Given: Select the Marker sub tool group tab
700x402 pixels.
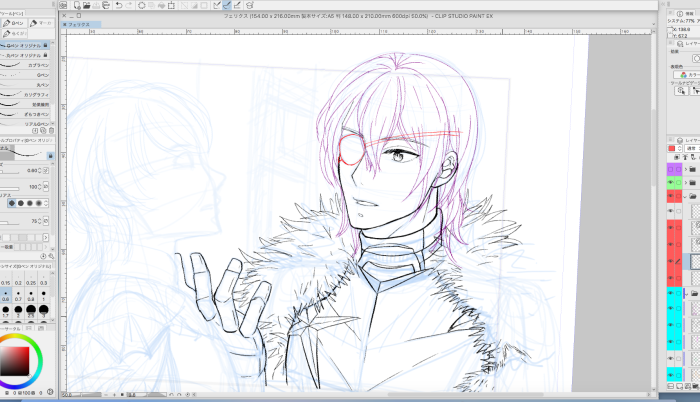Looking at the screenshot, I should tap(41, 23).
